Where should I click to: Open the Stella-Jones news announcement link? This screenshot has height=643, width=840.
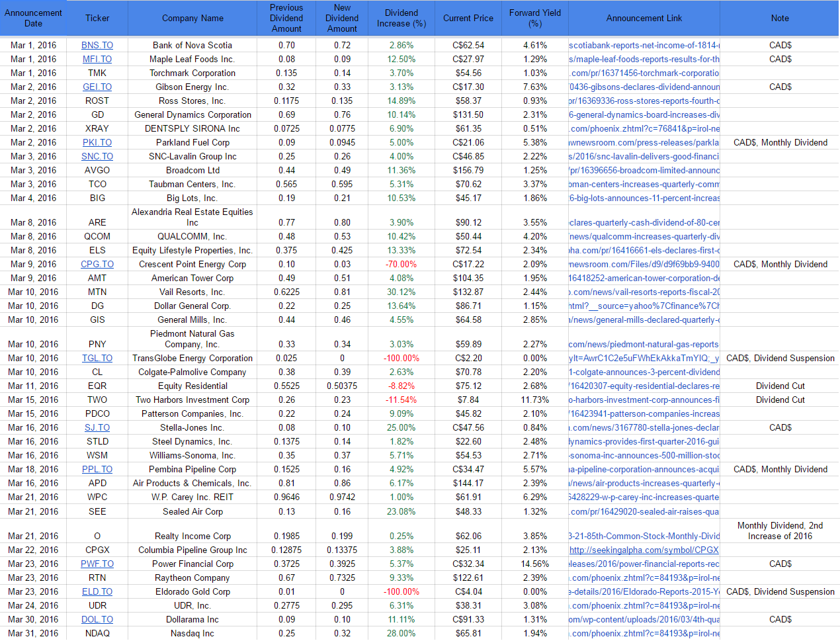pos(644,427)
